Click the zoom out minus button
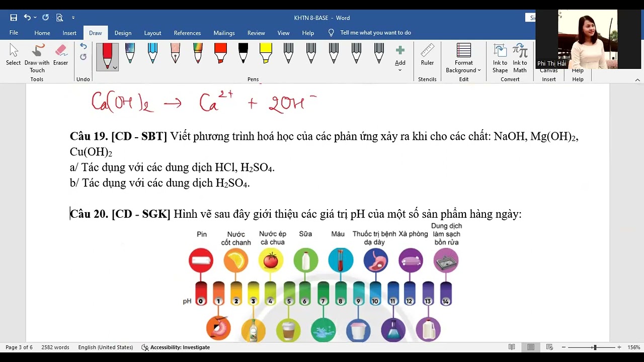Viewport: 644px width, 362px height. coord(564,347)
